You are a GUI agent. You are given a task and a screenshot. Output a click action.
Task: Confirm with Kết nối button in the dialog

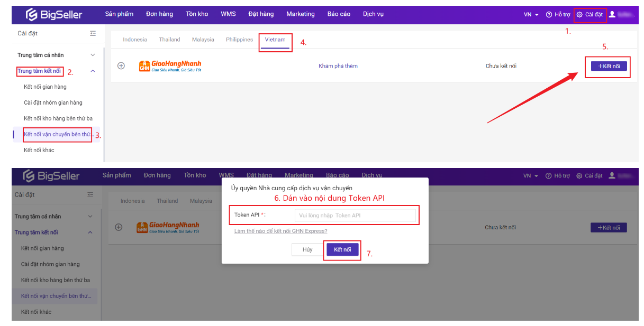[x=342, y=250]
